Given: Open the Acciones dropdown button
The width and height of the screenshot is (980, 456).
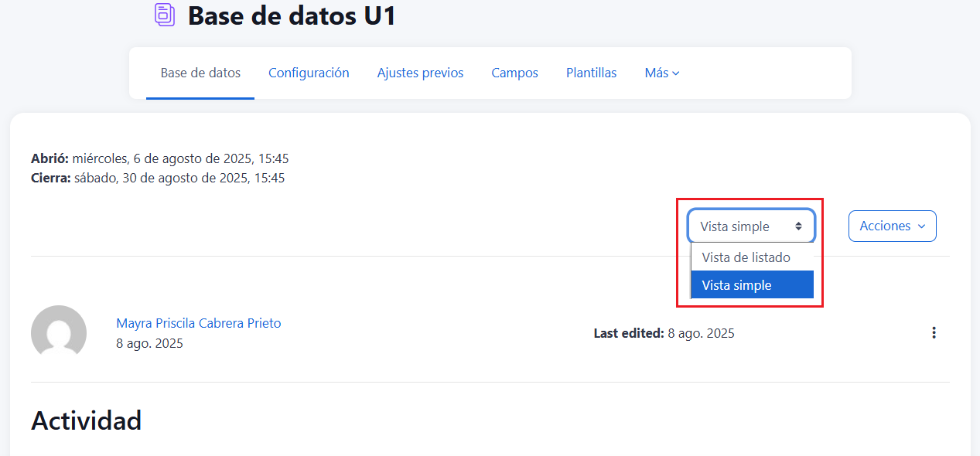Looking at the screenshot, I should pos(892,226).
